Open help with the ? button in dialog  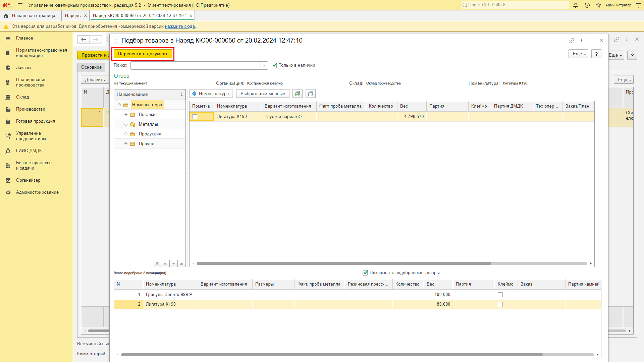click(x=596, y=54)
